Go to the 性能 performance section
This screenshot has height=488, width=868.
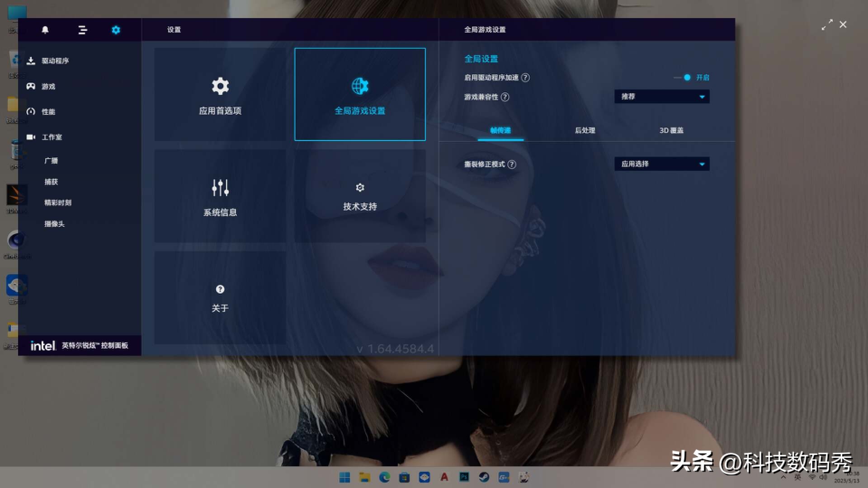48,112
